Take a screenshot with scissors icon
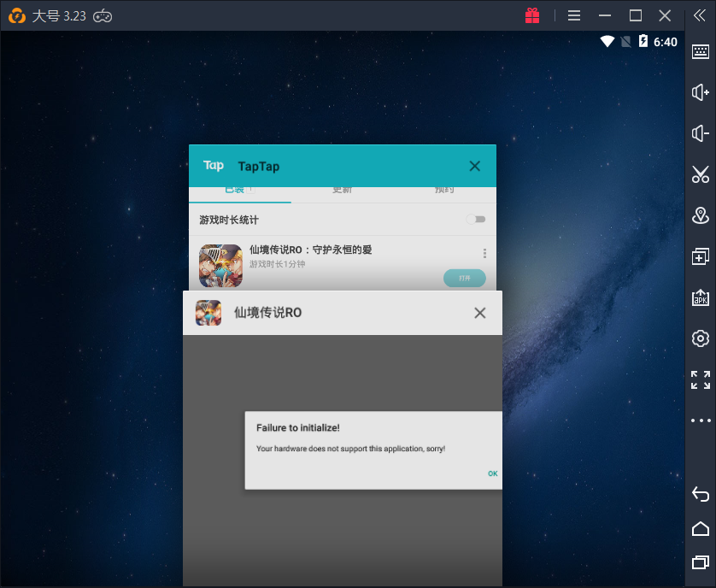Image resolution: width=716 pixels, height=588 pixels. 701,174
